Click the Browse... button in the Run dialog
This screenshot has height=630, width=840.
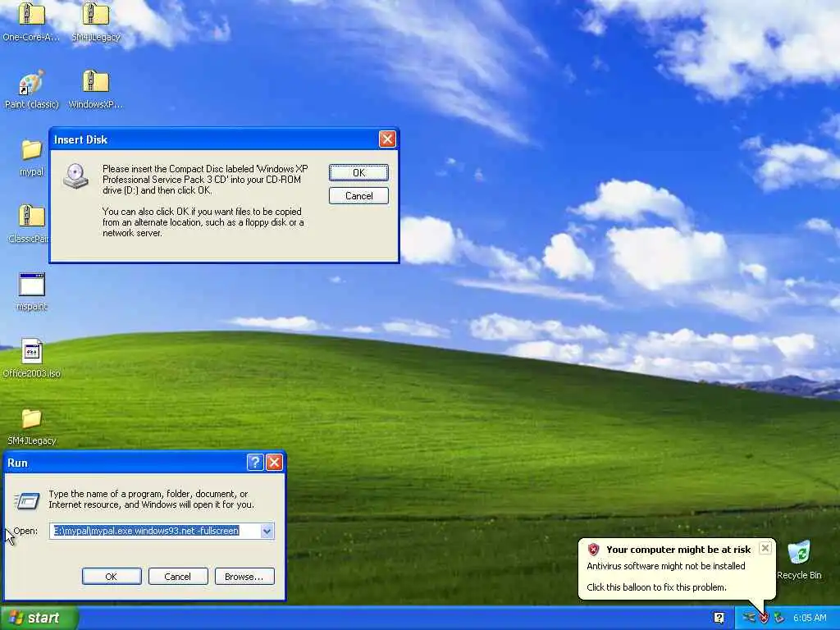[x=244, y=577]
